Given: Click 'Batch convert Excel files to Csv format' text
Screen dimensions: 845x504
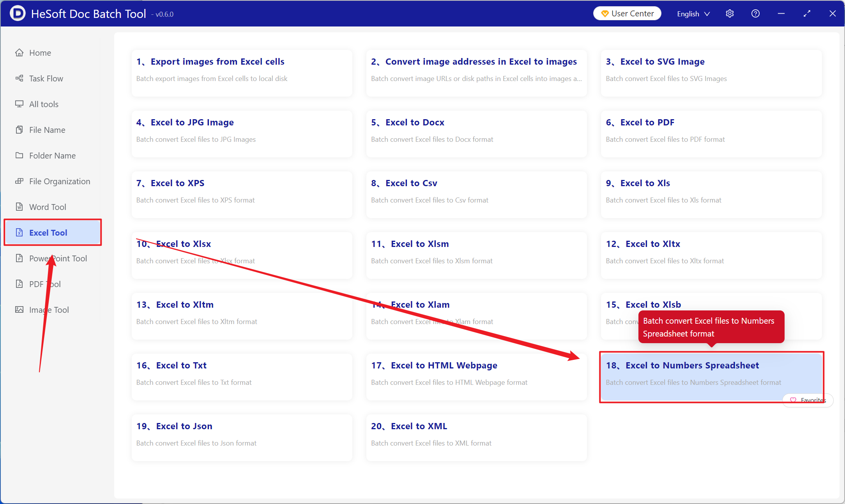Looking at the screenshot, I should pyautogui.click(x=430, y=200).
